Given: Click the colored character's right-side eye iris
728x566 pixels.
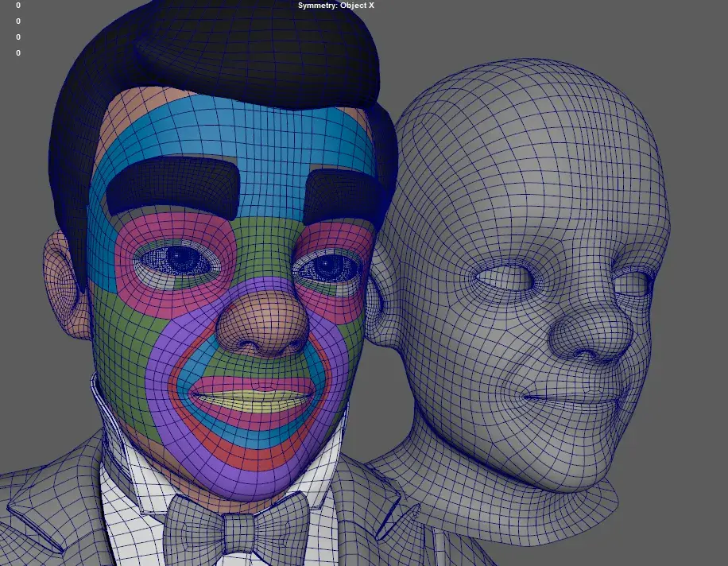Looking at the screenshot, I should (326, 267).
